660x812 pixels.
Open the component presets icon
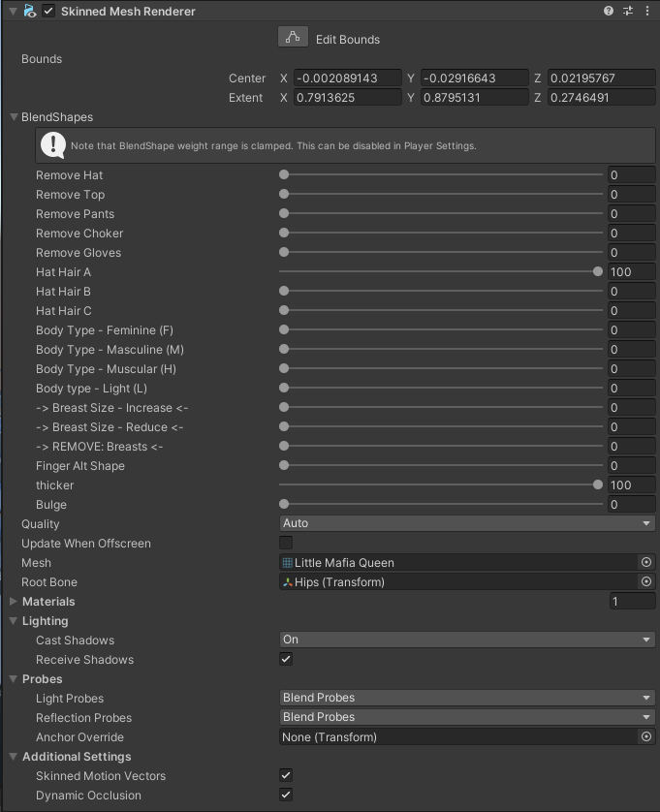[628, 12]
